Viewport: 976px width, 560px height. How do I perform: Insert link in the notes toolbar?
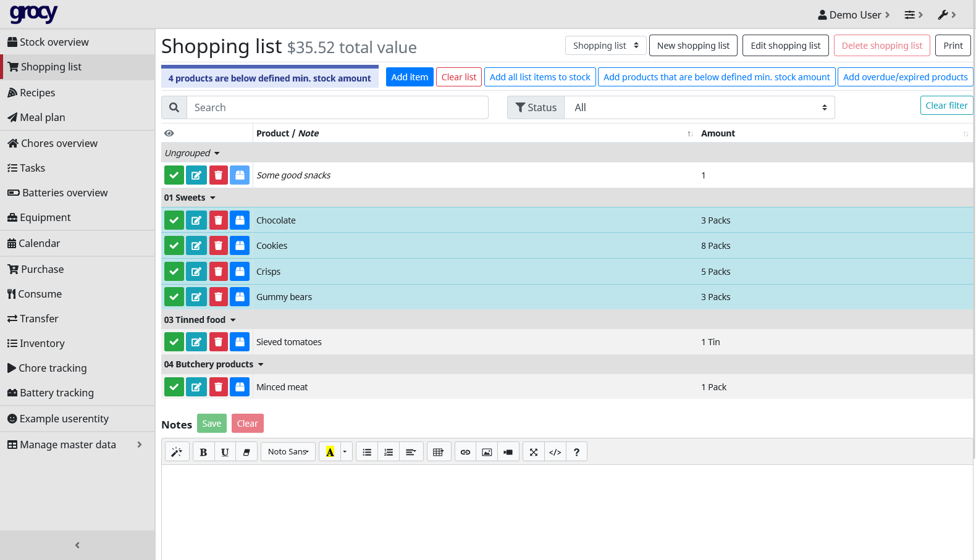click(x=466, y=452)
